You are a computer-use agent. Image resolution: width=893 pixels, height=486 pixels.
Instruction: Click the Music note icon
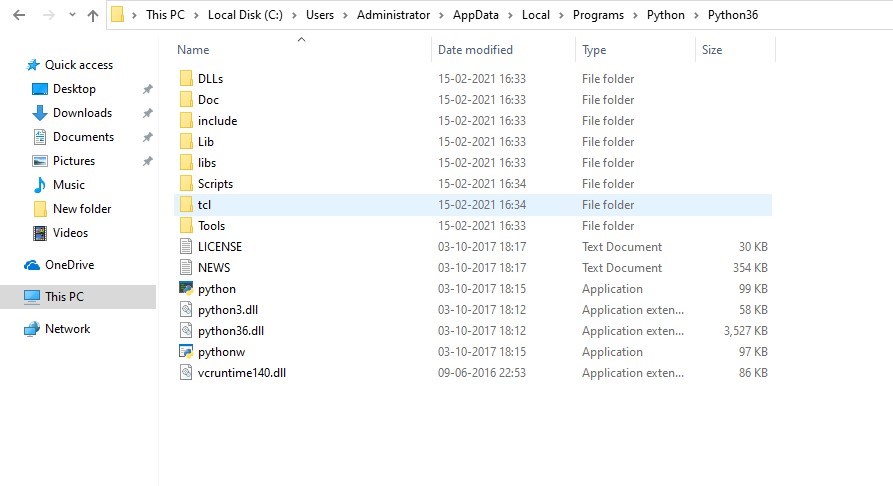pyautogui.click(x=40, y=185)
